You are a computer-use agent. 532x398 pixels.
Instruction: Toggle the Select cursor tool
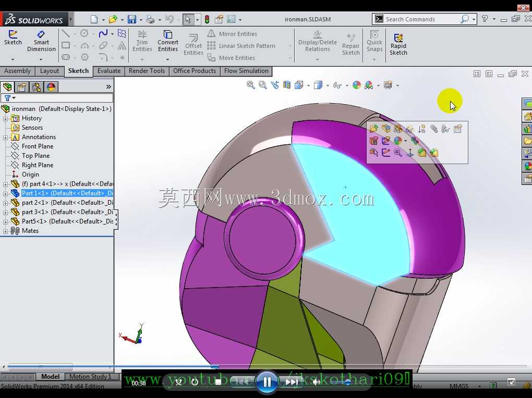pyautogui.click(x=188, y=19)
